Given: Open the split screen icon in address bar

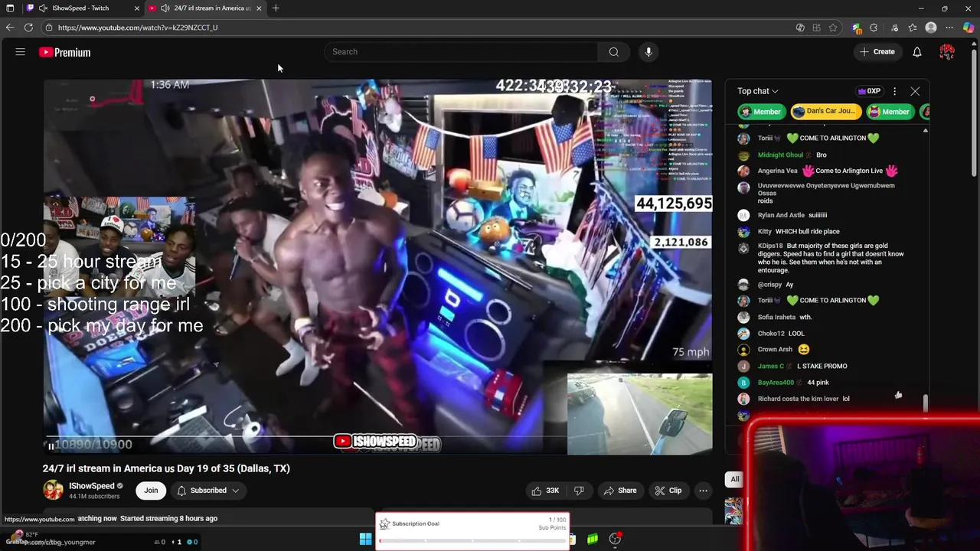Looking at the screenshot, I should 816,28.
